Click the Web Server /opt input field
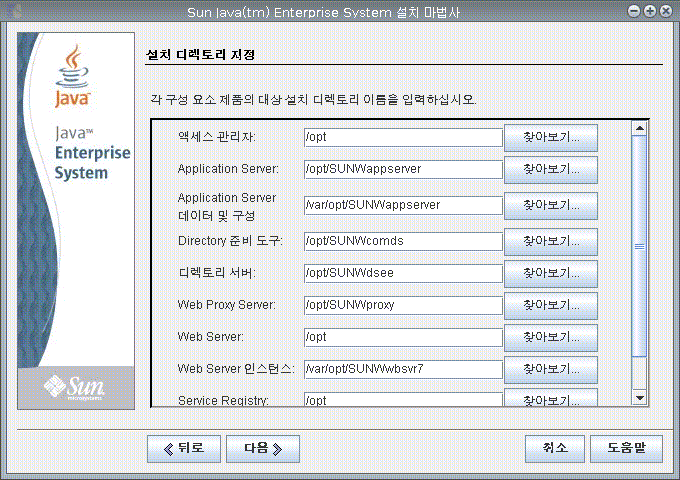Screen dimensions: 680x480 pyautogui.click(x=403, y=337)
